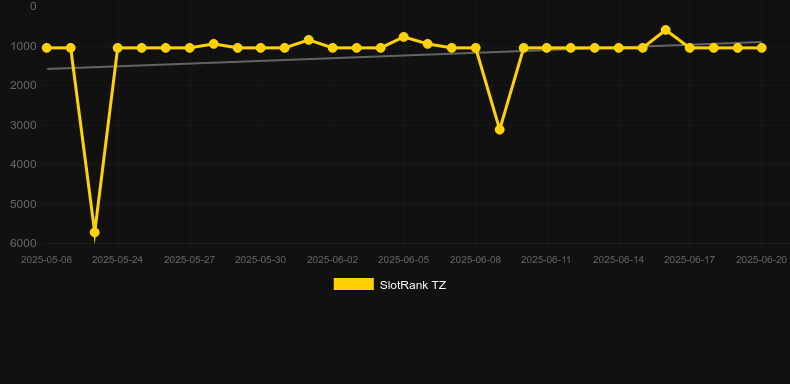Select the lowest data point near 5700
790x384 pixels.
click(94, 232)
